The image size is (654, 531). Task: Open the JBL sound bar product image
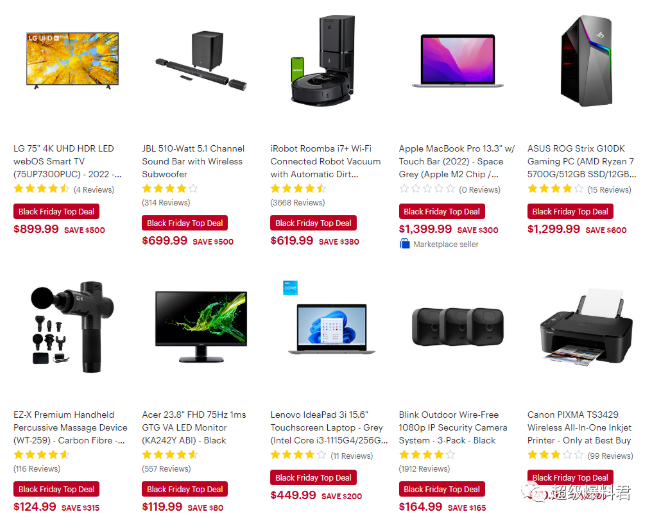[x=201, y=60]
